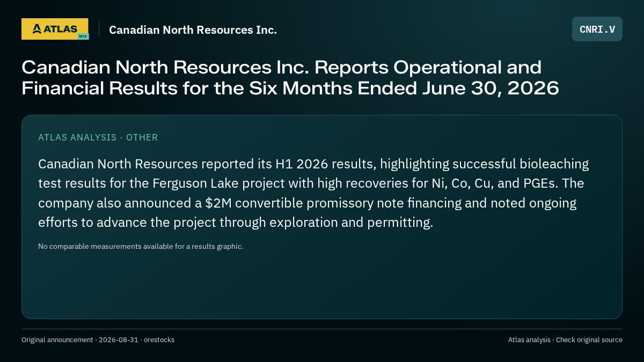Click the headline about Six Months Ended June 30, 2026
The width and height of the screenshot is (644, 362).
290,77
